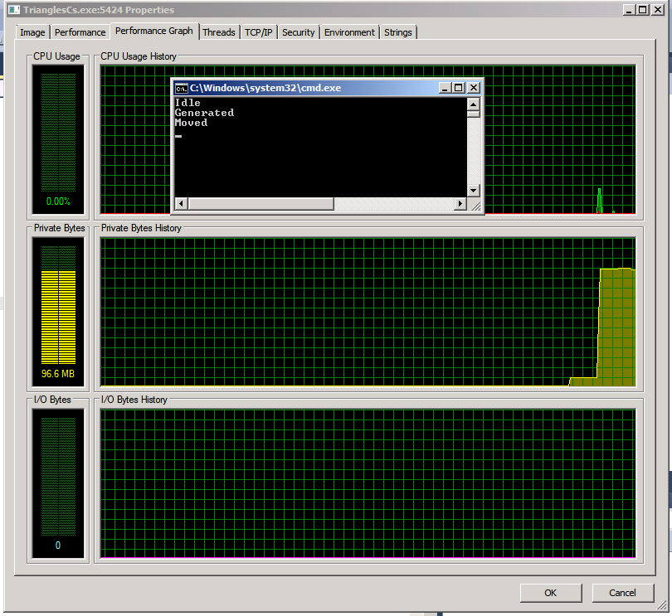Go to the Environment tab
Viewport: 672px width, 616px height.
pos(349,32)
